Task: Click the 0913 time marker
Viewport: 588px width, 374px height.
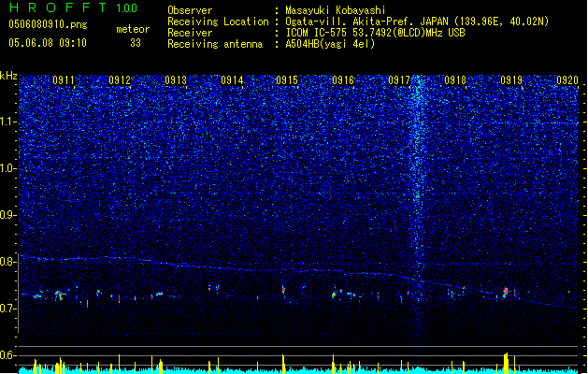Action: [176, 80]
